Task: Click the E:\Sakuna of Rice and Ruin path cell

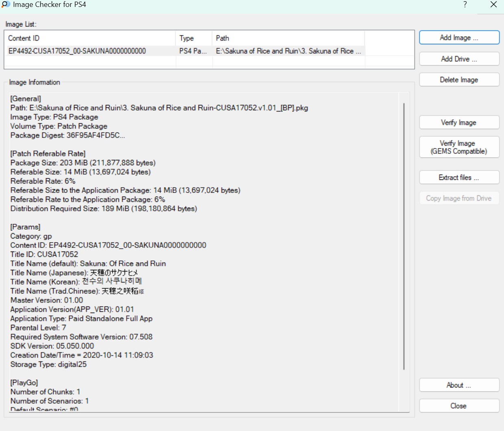Action: tap(288, 51)
